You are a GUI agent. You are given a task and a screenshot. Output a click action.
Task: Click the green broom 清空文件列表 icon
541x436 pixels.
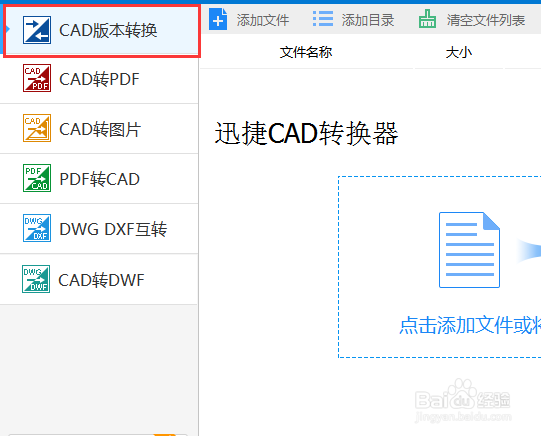tap(427, 19)
